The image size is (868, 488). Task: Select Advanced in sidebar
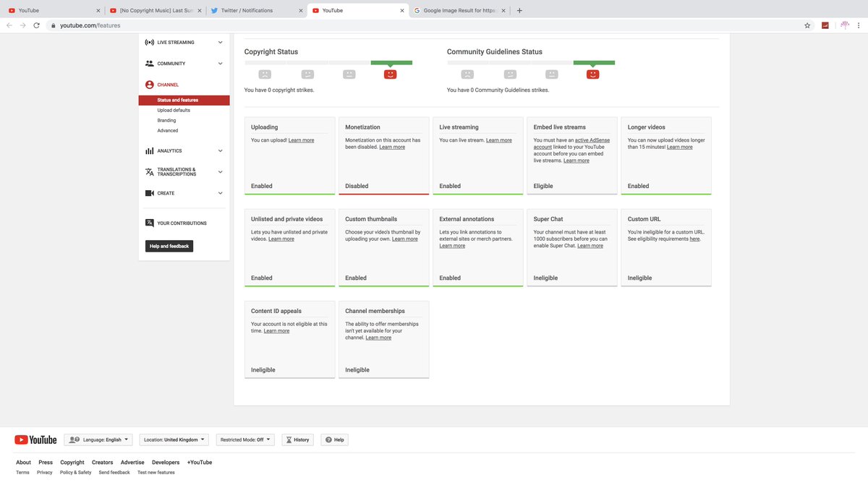pyautogui.click(x=168, y=131)
